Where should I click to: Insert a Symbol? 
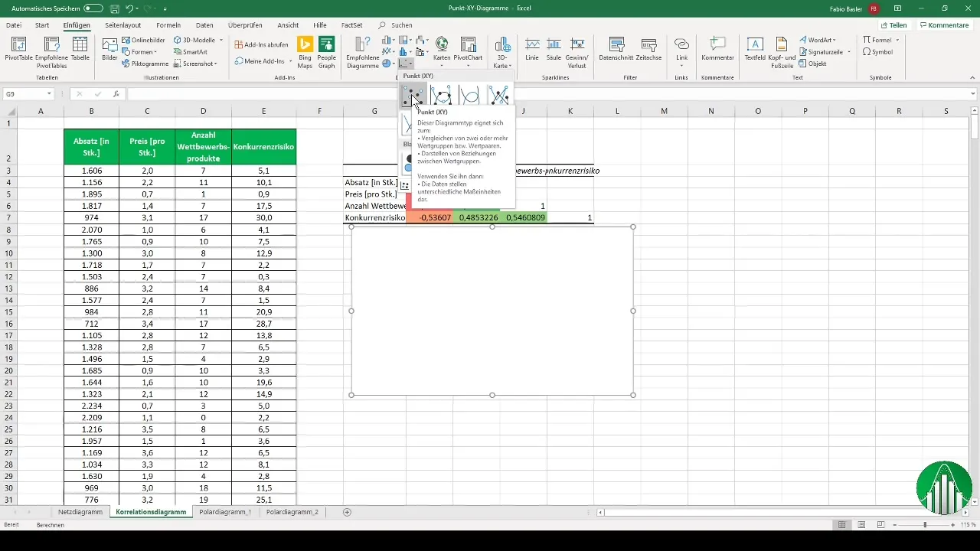click(877, 52)
